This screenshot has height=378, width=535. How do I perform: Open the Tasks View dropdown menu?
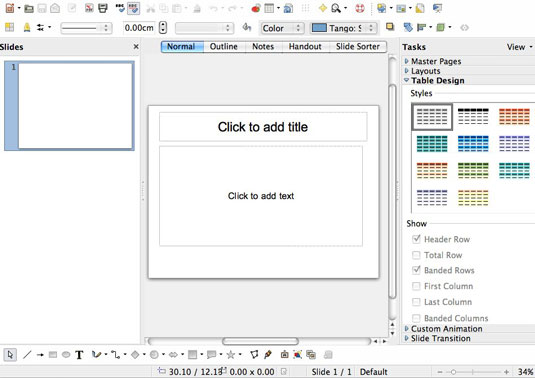[519, 47]
